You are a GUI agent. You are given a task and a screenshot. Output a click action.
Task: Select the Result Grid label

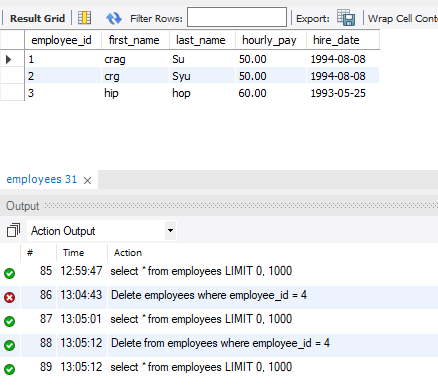(37, 18)
